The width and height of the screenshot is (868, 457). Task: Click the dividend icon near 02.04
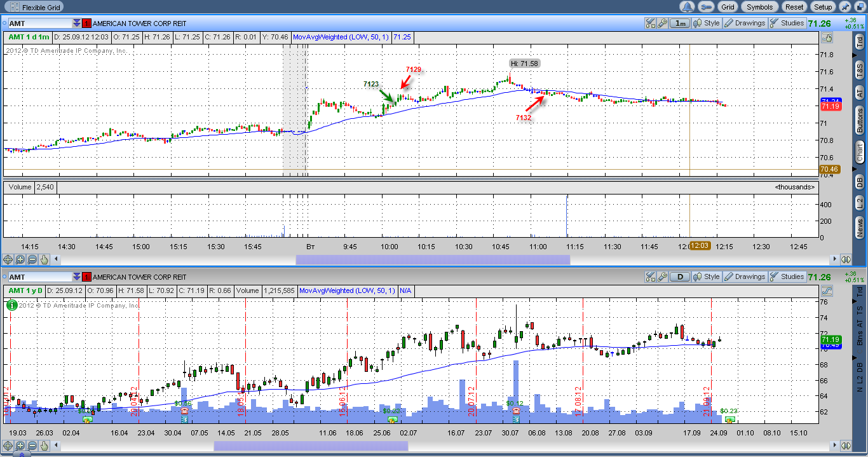[x=88, y=419]
